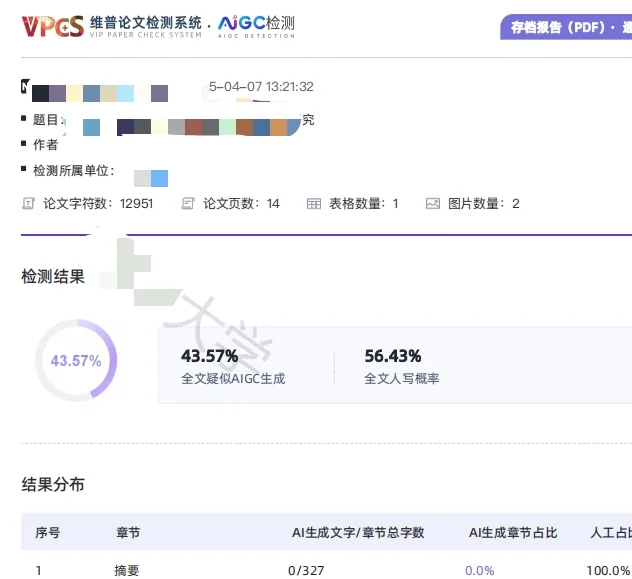
Task: Click the 43.57% circular progress ring
Action: click(76, 360)
